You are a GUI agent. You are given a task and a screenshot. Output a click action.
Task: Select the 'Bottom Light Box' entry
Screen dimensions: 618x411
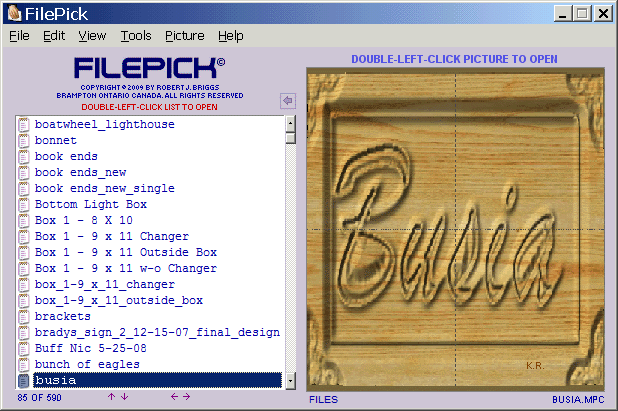click(x=91, y=205)
